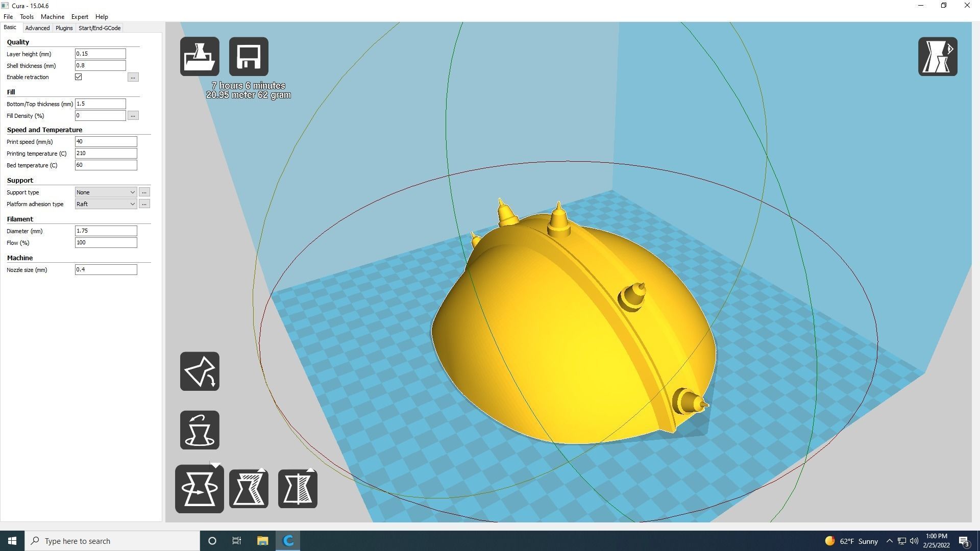
Task: Click the Load model icon
Action: click(x=200, y=57)
